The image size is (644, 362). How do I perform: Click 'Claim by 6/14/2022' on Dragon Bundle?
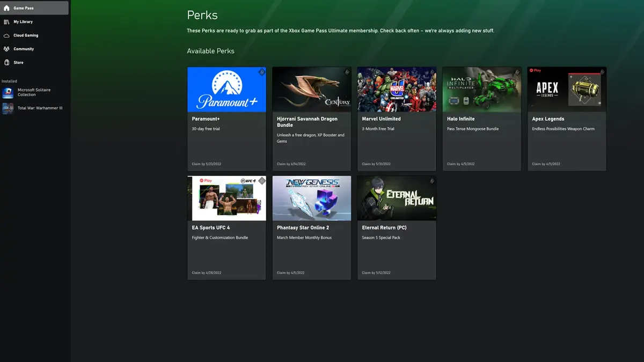[291, 164]
